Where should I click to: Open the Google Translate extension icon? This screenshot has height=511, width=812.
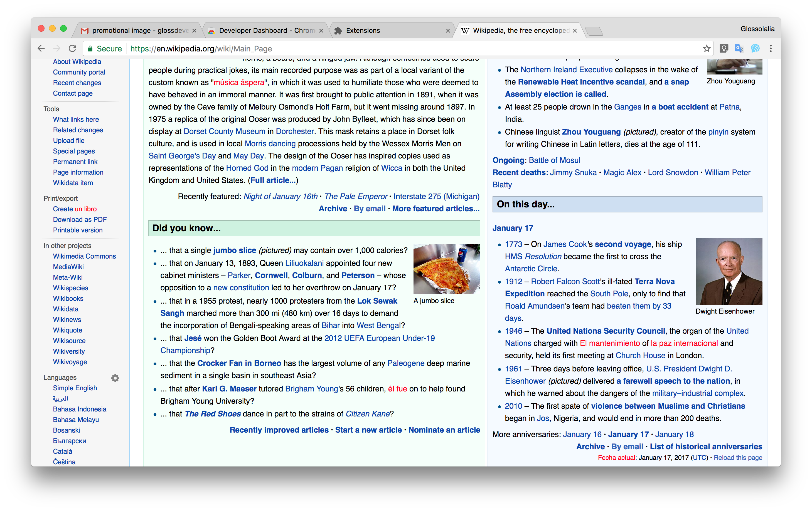coord(739,48)
